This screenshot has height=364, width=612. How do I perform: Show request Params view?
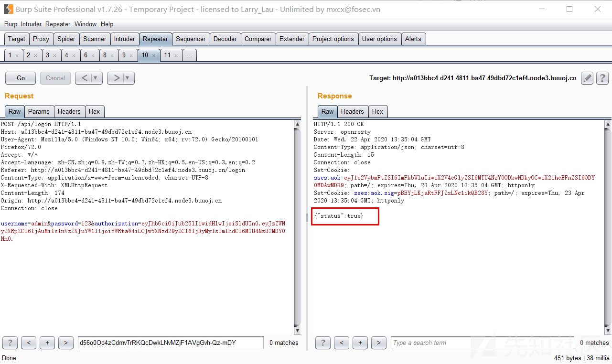pos(39,111)
